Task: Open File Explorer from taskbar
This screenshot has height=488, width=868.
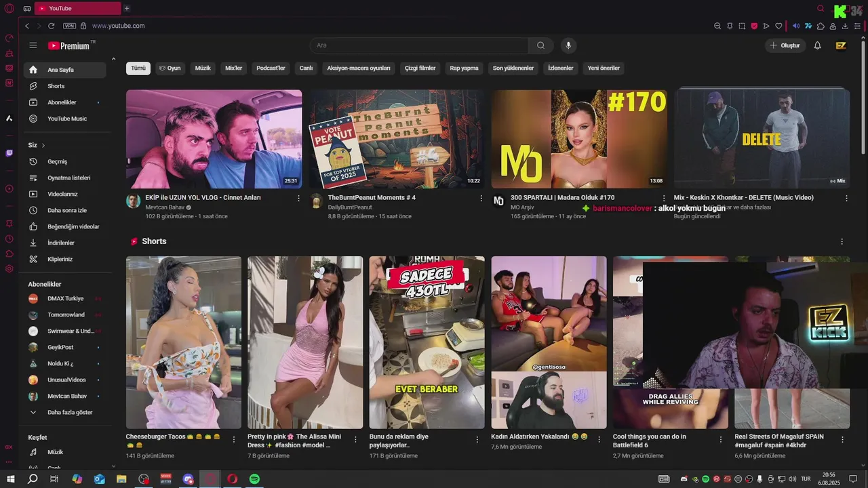Action: pos(121,479)
